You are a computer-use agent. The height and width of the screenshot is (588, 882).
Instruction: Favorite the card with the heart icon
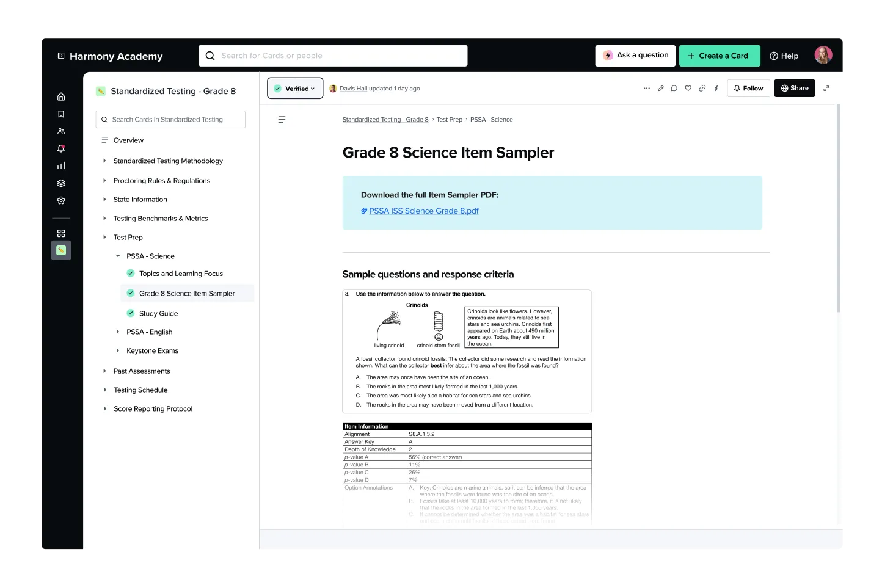[x=688, y=88]
